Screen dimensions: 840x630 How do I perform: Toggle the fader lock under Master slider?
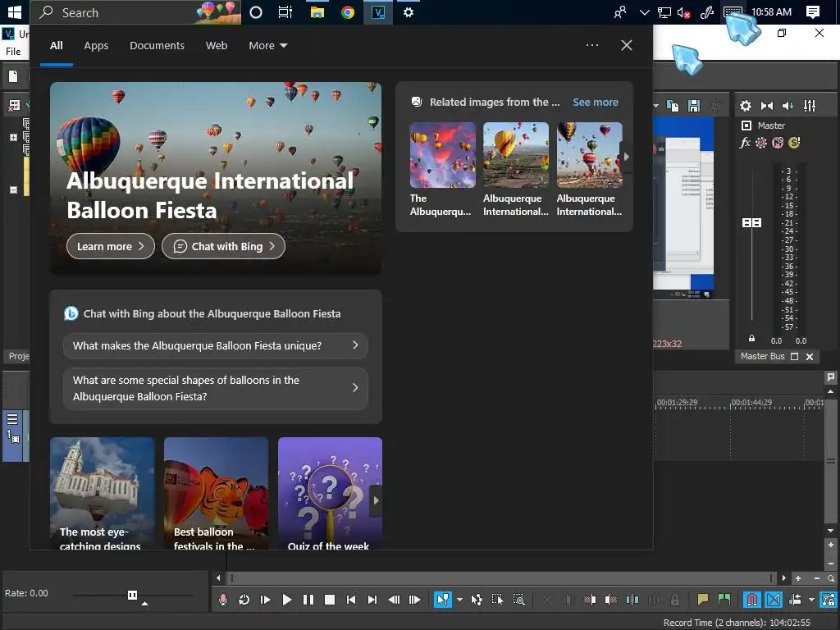tap(751, 338)
